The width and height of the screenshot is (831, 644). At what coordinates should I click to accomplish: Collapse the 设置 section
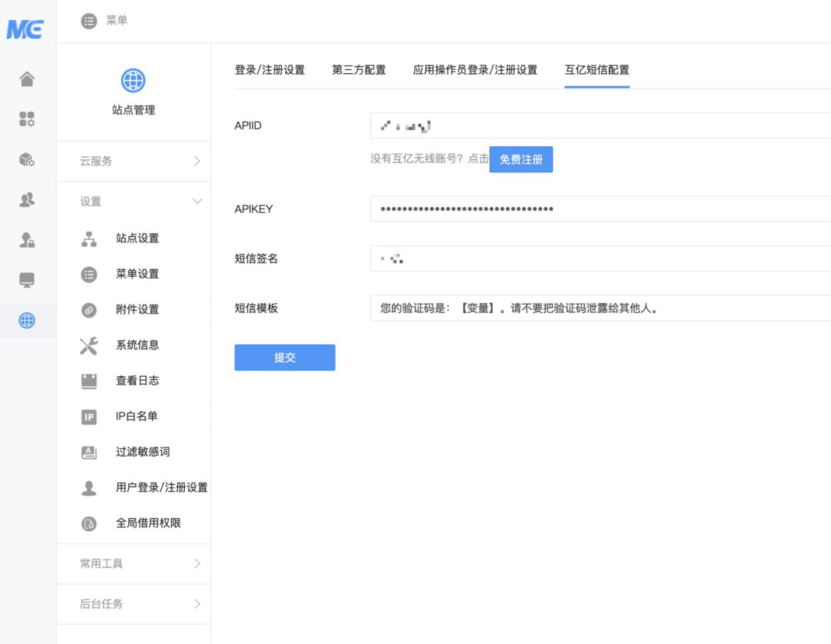134,201
